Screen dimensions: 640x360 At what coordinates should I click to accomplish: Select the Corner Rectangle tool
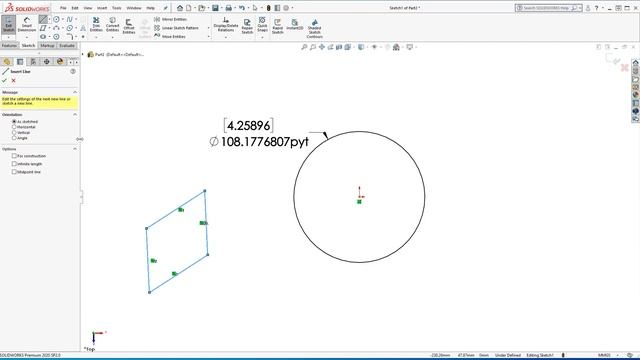point(43,28)
